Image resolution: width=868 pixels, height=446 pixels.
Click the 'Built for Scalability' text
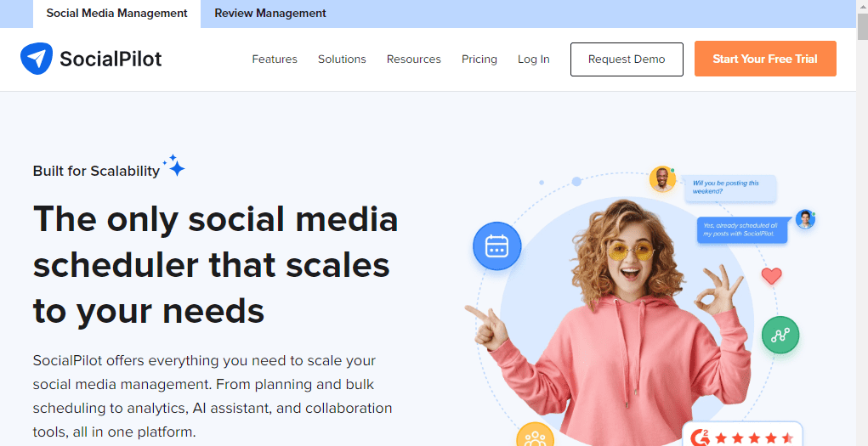[96, 171]
